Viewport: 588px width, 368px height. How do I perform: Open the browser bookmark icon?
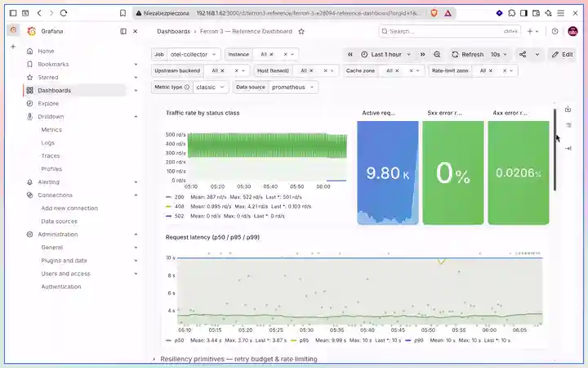click(x=122, y=13)
